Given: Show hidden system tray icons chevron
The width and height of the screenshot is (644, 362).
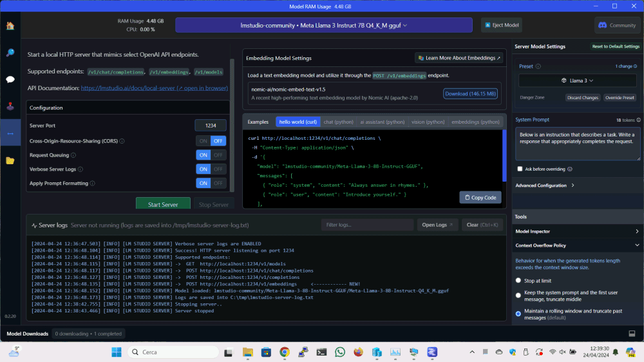Looking at the screenshot, I should (x=472, y=352).
